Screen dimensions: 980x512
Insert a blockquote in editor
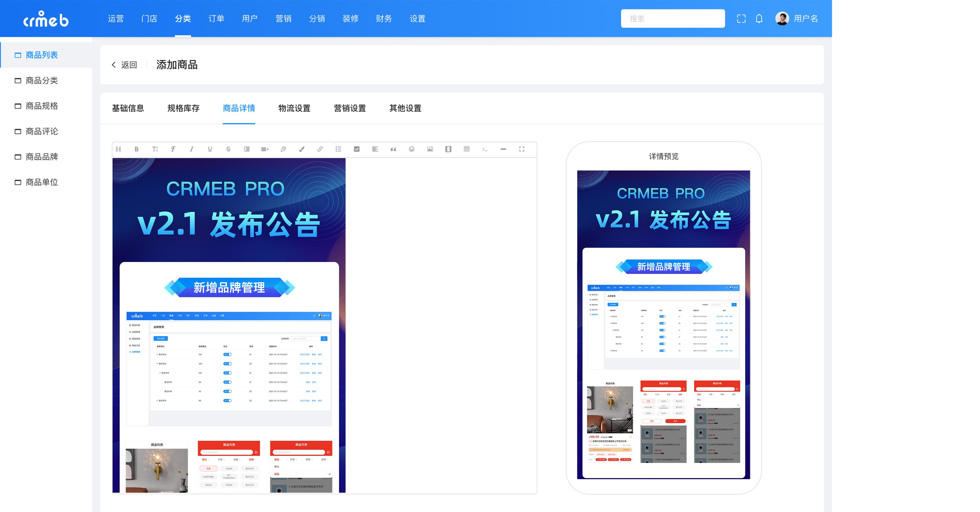393,149
